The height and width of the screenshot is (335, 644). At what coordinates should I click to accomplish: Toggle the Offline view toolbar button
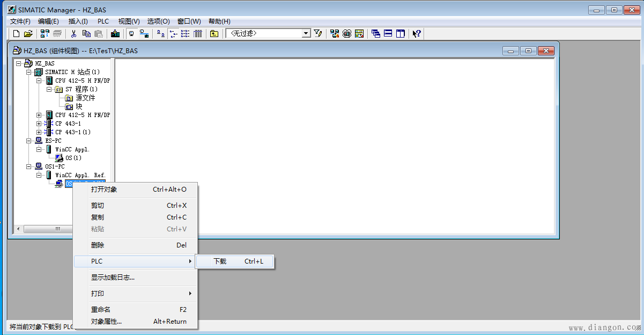(x=131, y=33)
